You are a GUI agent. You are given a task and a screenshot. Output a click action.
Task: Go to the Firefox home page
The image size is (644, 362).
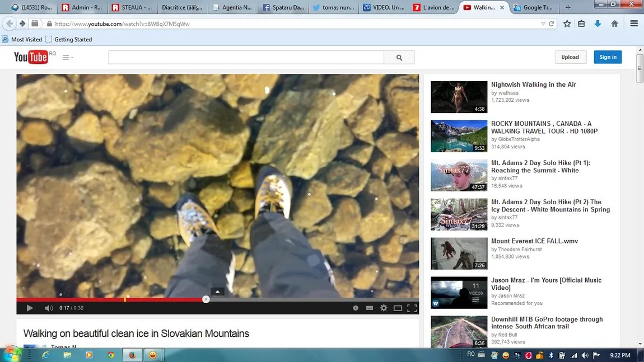coord(614,24)
